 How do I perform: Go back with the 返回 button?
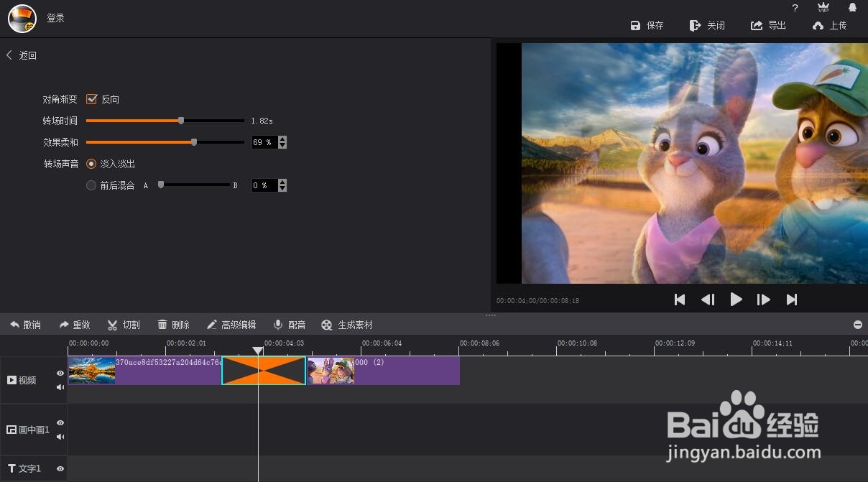22,55
